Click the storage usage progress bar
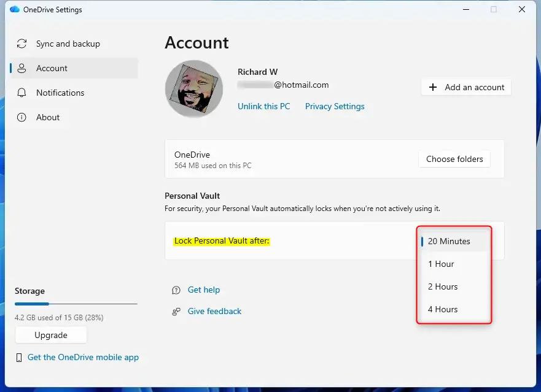541x392 pixels. (x=76, y=304)
